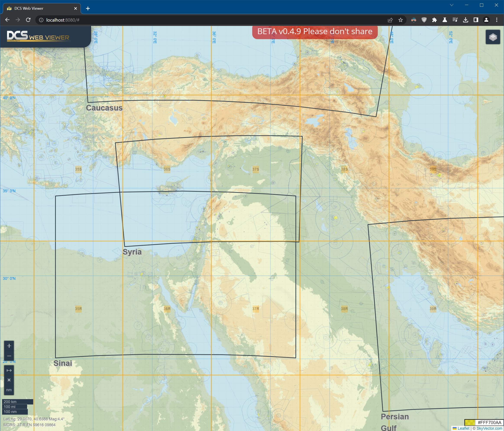The image size is (504, 431).
Task: Toggle the browser side panel
Action: (x=476, y=20)
